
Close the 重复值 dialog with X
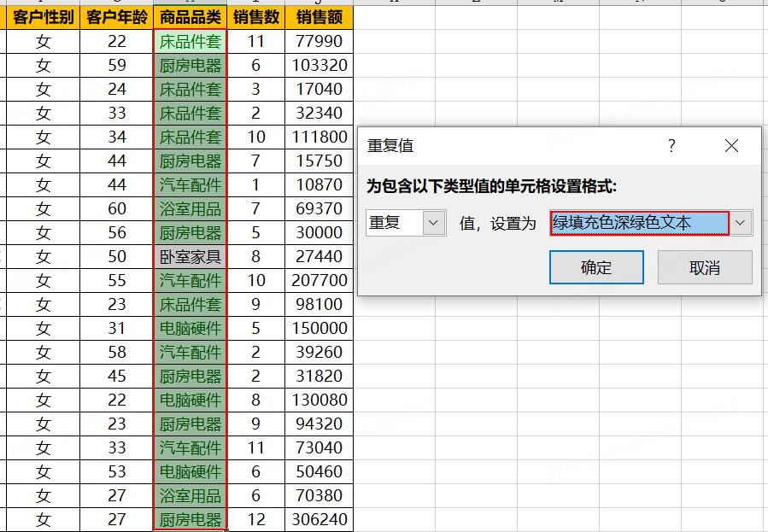tap(732, 145)
